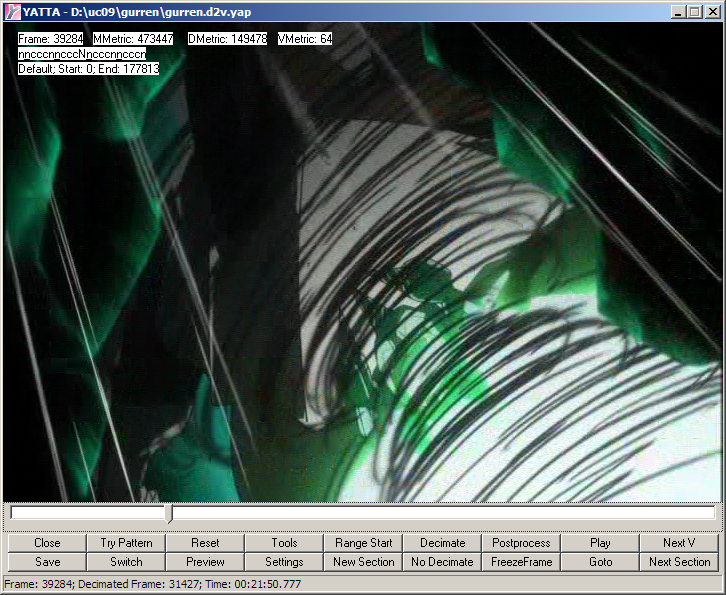Open Postprocess options

click(521, 543)
